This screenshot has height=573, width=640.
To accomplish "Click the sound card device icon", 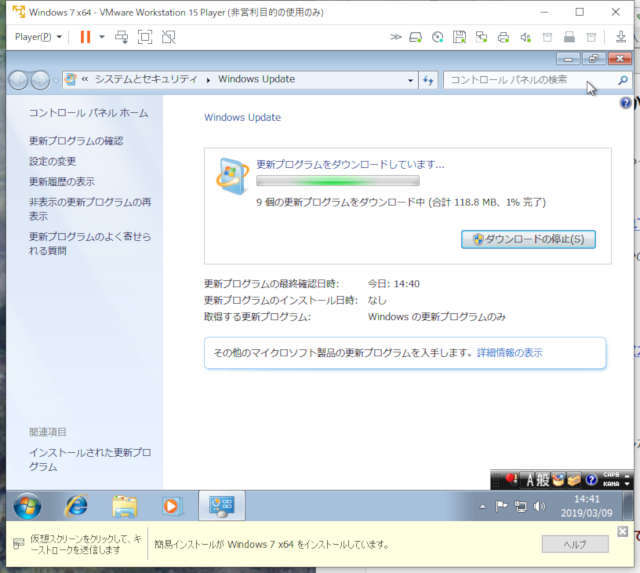I will click(x=525, y=38).
